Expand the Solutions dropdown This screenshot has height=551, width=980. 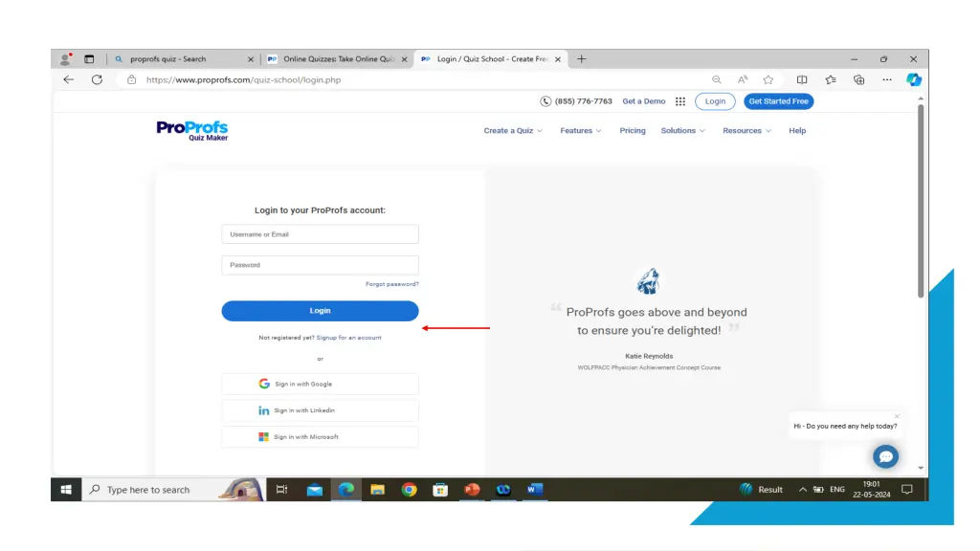[x=682, y=130]
